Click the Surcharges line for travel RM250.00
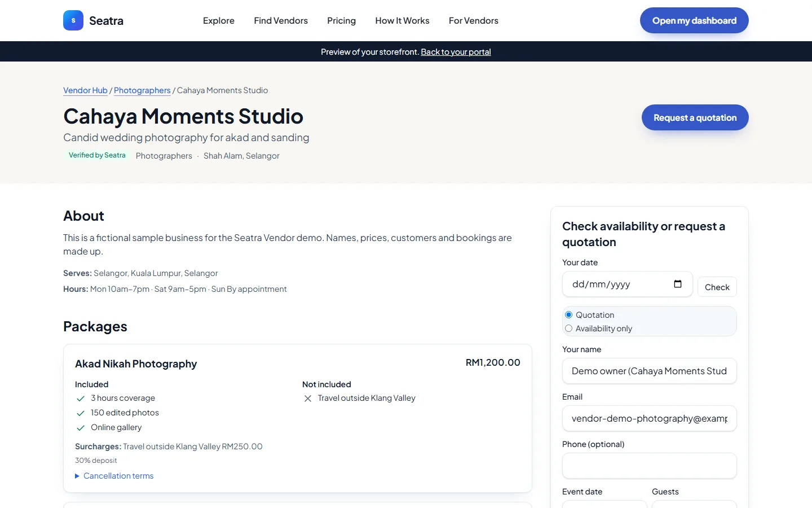Screen dimensions: 812x508 coord(169,446)
